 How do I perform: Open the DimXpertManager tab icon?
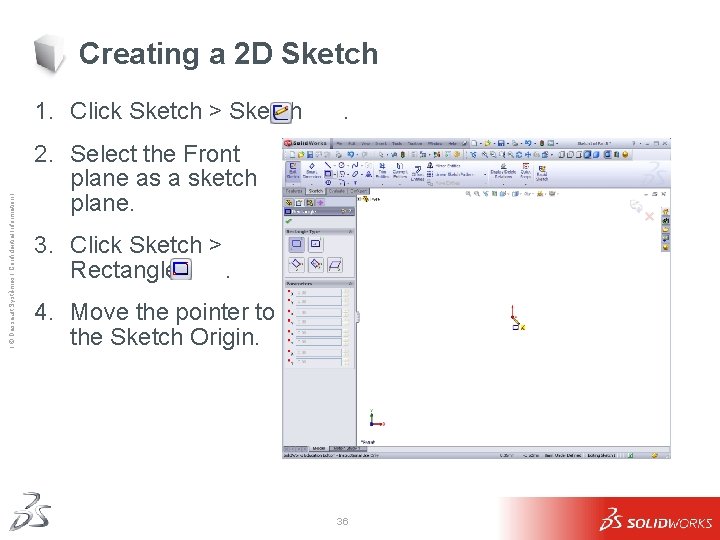(320, 202)
